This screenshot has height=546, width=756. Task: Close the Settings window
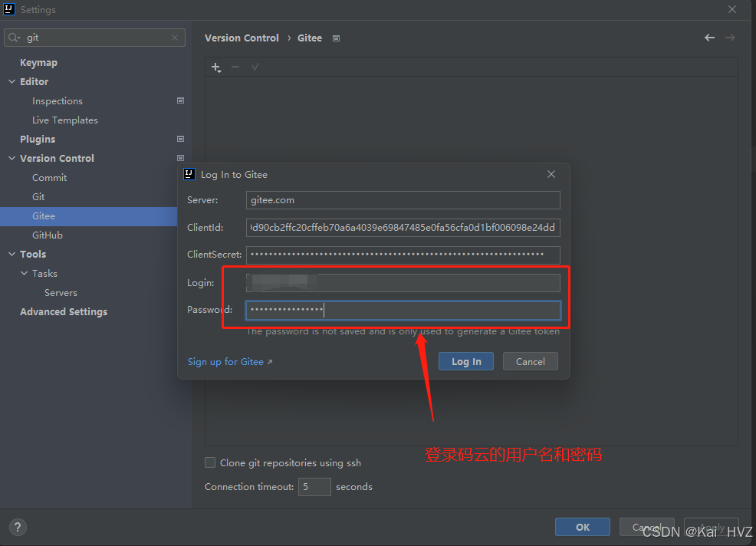tap(732, 9)
